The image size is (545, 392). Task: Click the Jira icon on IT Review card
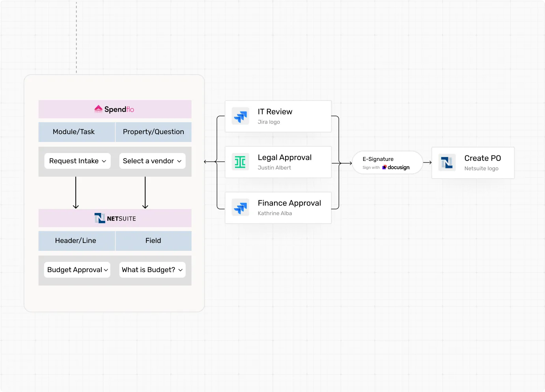click(240, 116)
